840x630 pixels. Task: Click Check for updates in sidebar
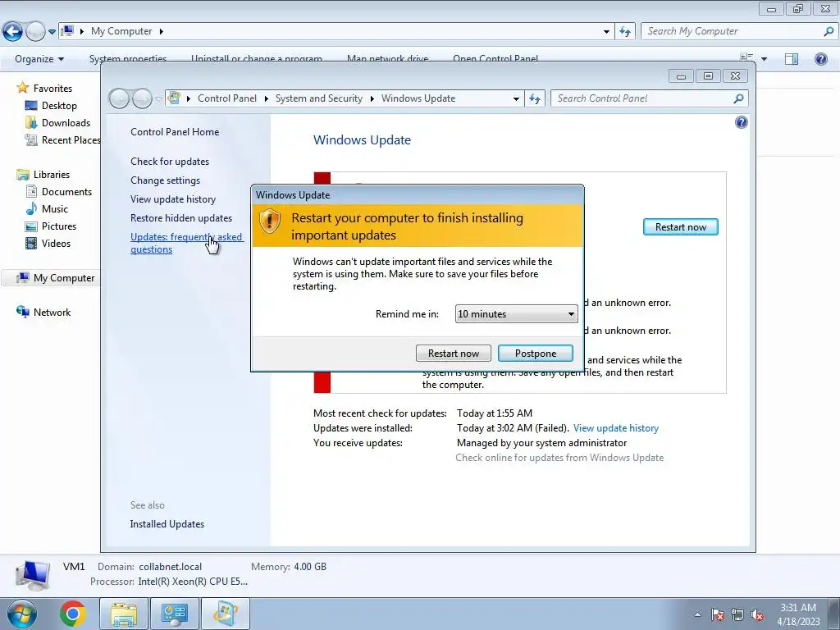coord(170,162)
